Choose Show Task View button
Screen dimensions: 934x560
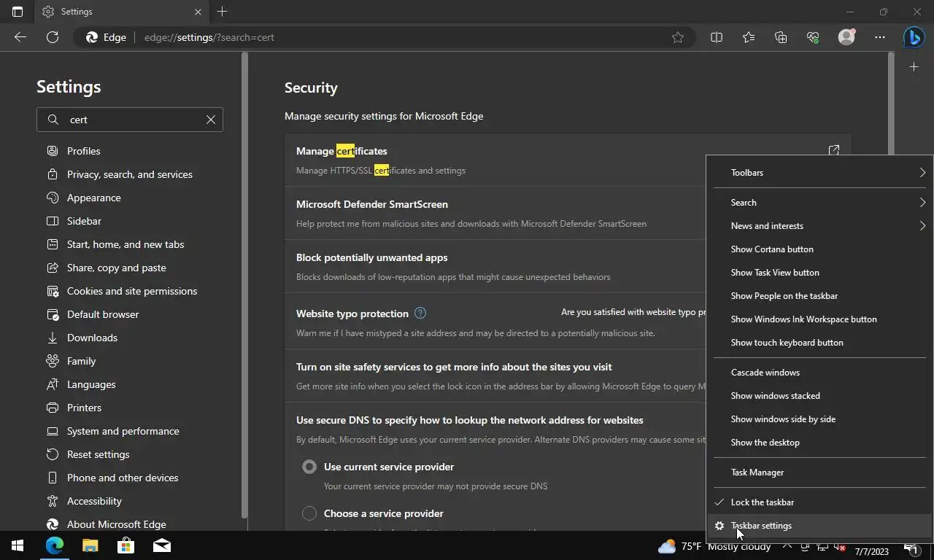click(819, 273)
